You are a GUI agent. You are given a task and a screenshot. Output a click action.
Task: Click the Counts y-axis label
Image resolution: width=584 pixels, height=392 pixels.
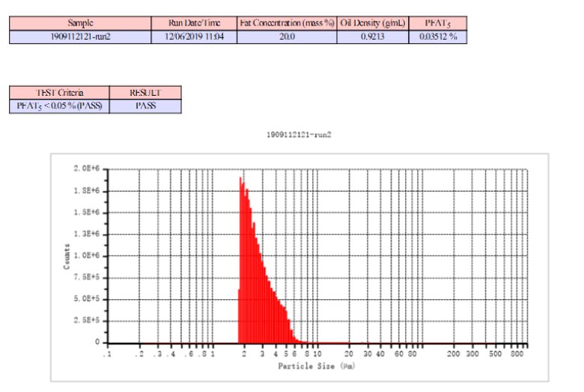67,256
